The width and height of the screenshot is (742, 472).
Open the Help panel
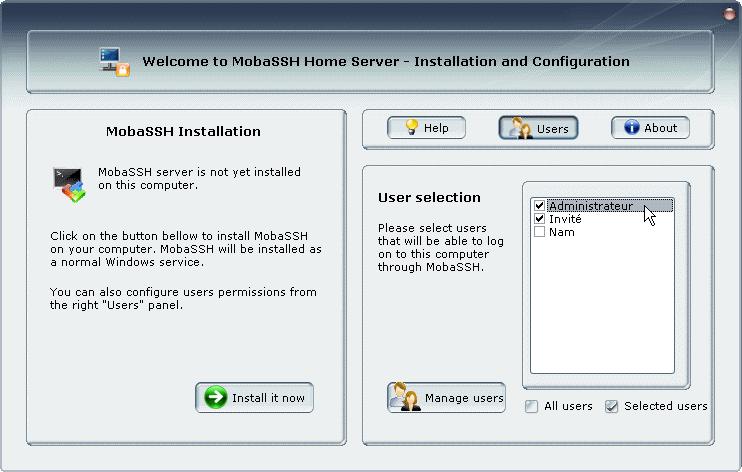coord(426,128)
